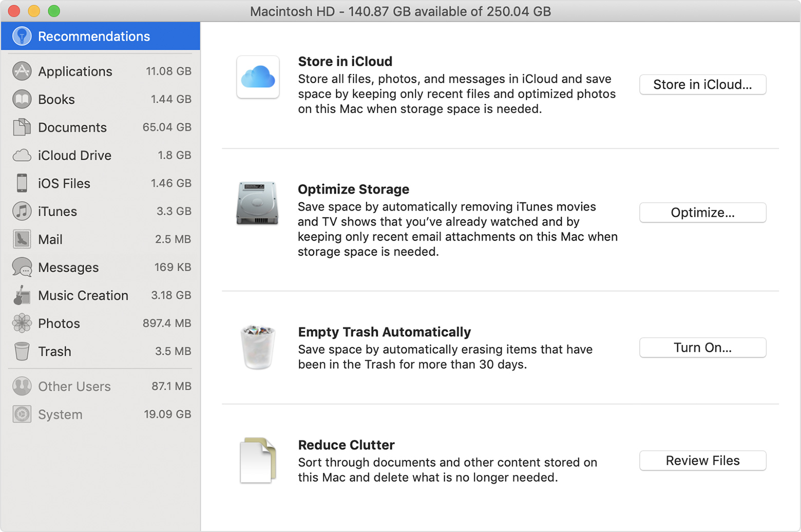The image size is (801, 532).
Task: Click the Optimize Storage heading
Action: (353, 189)
